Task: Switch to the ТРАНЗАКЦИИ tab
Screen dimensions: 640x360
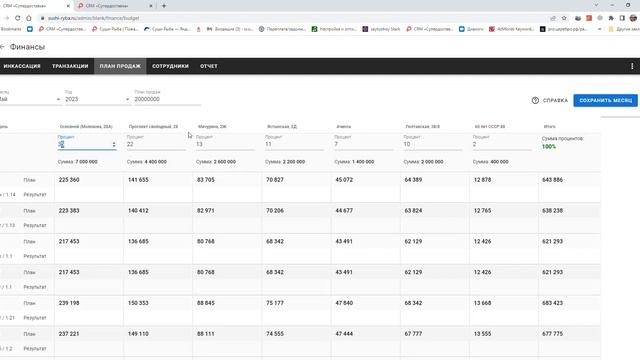Action: [70, 66]
